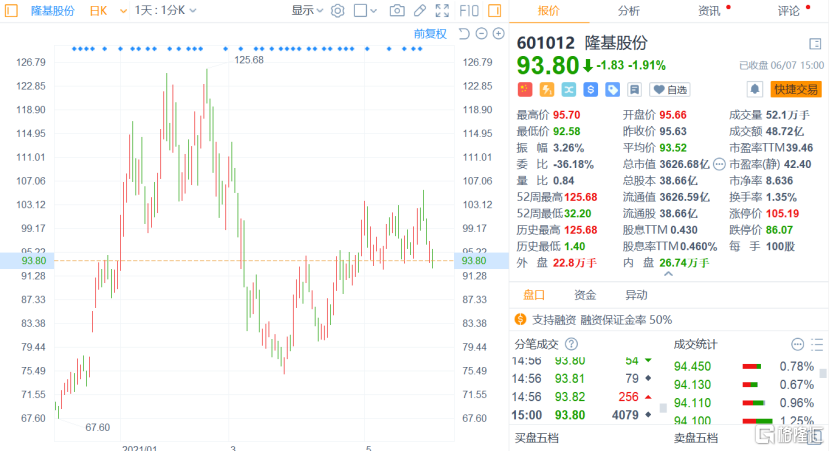Viewport: 830px width, 451px height.
Task: Click the 分笔成交 scrollbar thumb
Action: (663, 408)
